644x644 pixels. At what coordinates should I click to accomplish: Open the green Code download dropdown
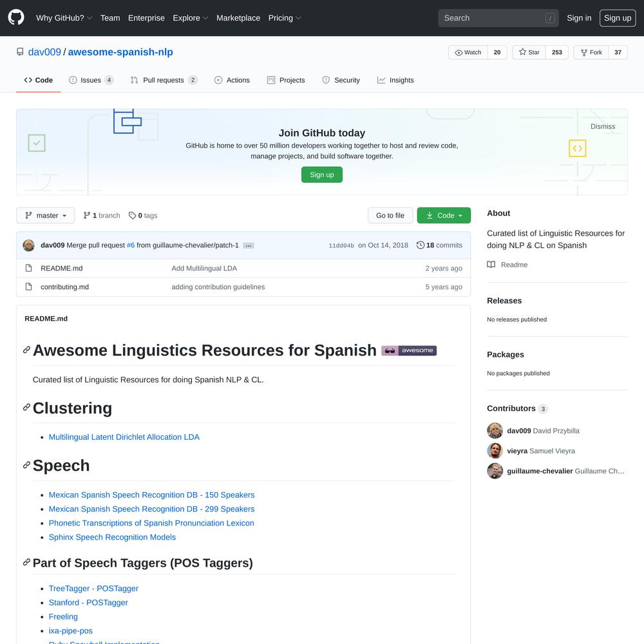(x=444, y=215)
